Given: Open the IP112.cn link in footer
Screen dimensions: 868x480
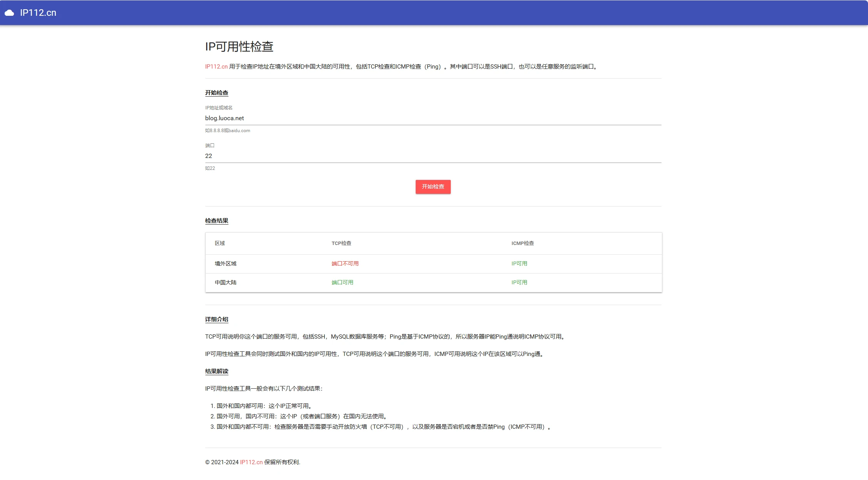Looking at the screenshot, I should (251, 462).
